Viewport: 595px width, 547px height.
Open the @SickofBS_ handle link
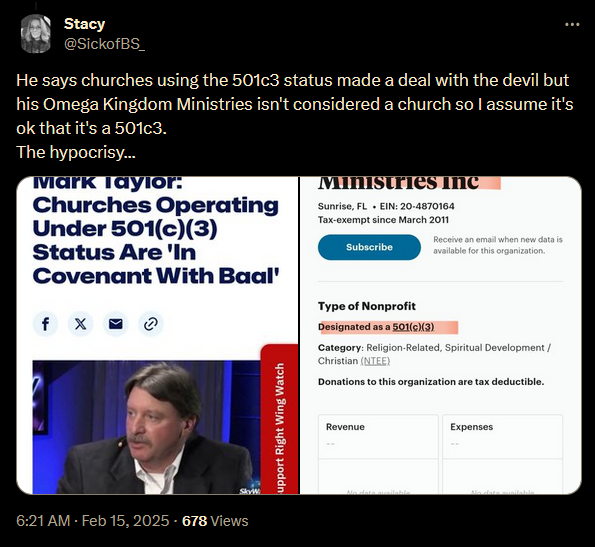[104, 44]
